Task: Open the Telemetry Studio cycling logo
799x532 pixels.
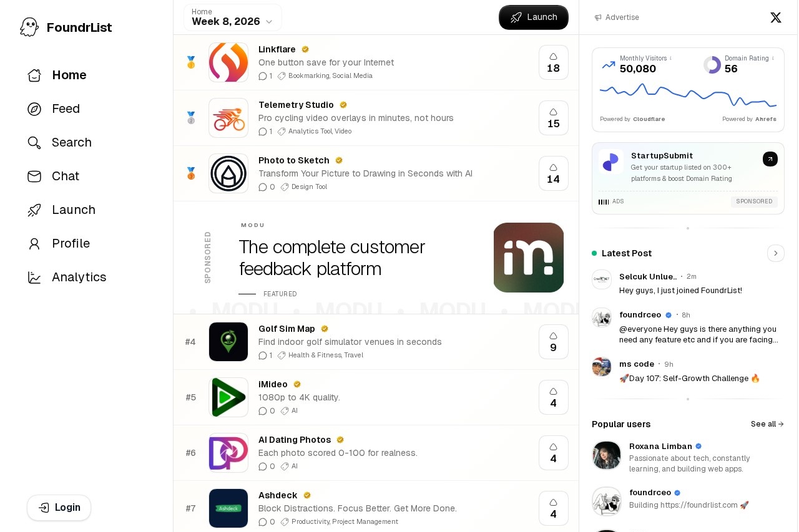Action: click(228, 118)
